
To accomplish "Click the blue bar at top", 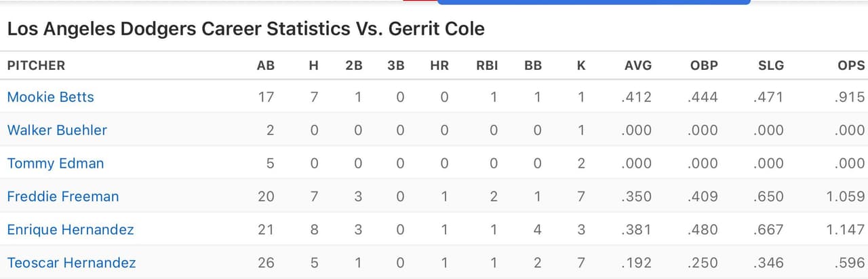I will (594, 2).
